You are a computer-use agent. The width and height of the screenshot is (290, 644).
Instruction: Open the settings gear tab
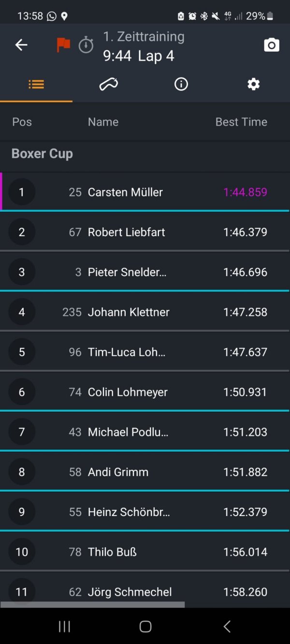tap(254, 84)
